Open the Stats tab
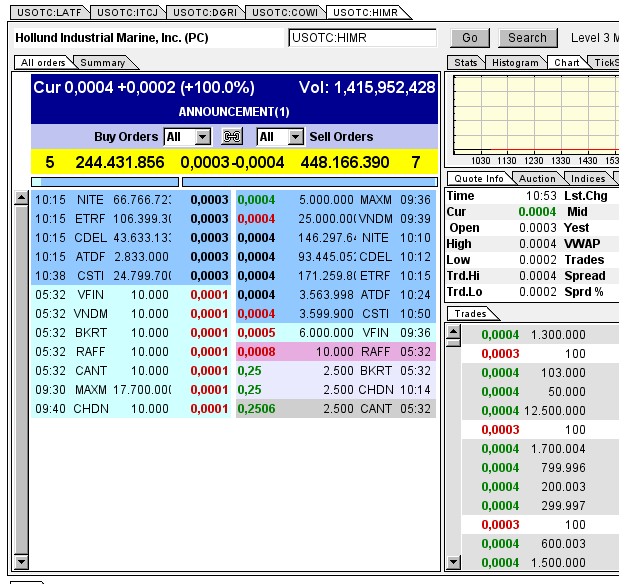 (x=465, y=63)
